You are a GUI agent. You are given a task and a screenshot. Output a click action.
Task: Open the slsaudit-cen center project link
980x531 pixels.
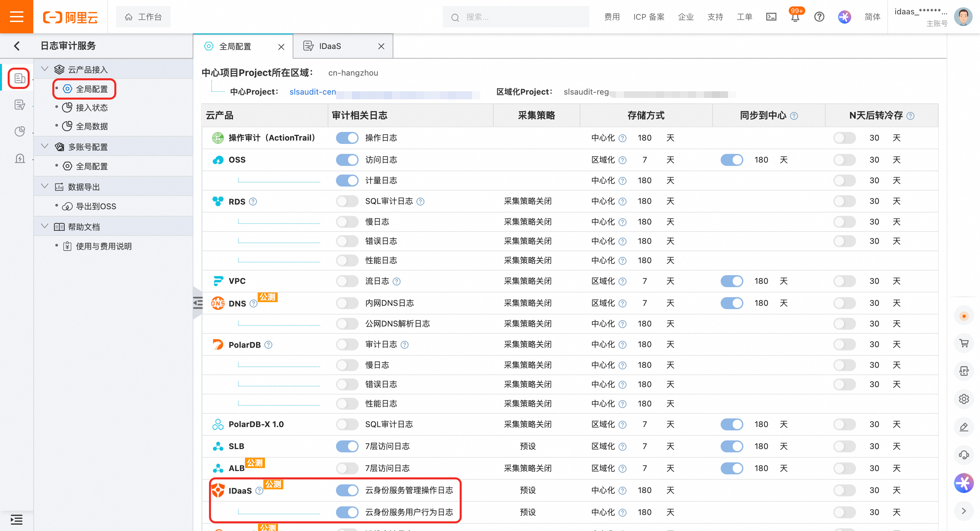coord(312,92)
